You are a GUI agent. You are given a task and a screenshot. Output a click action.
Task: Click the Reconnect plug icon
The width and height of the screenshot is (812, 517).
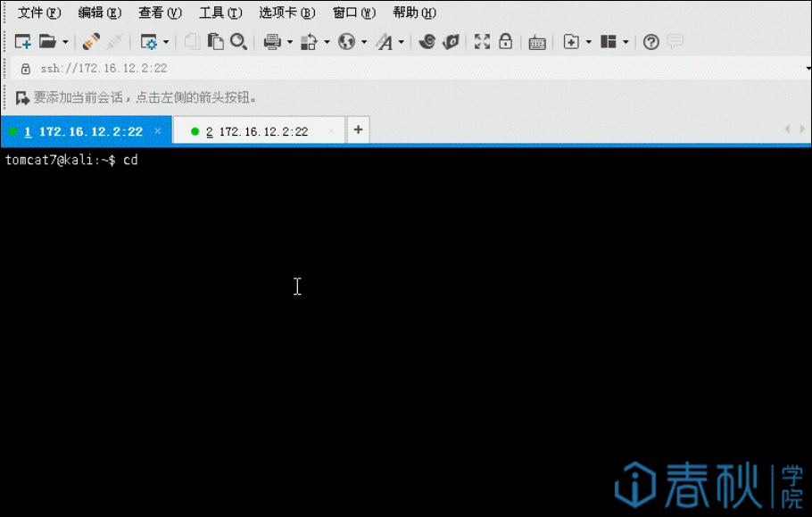(x=91, y=42)
